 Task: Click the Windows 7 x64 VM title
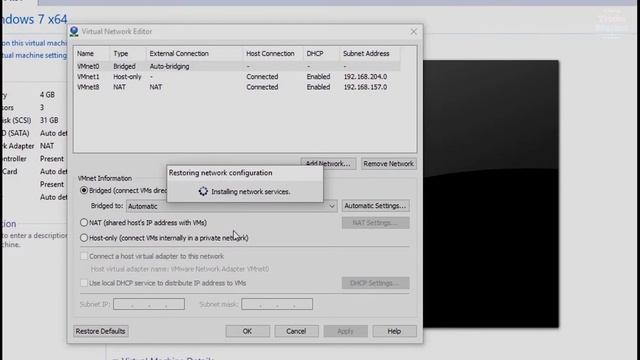(34, 20)
